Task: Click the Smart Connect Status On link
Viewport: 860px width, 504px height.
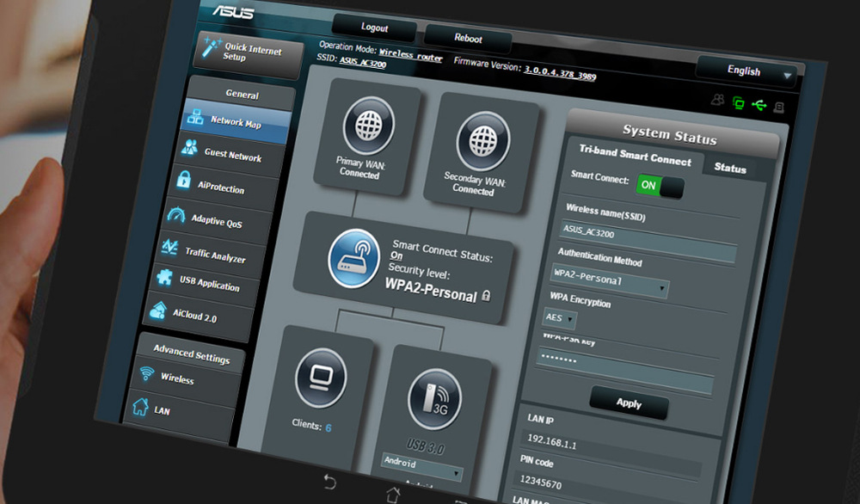Action: click(x=396, y=255)
